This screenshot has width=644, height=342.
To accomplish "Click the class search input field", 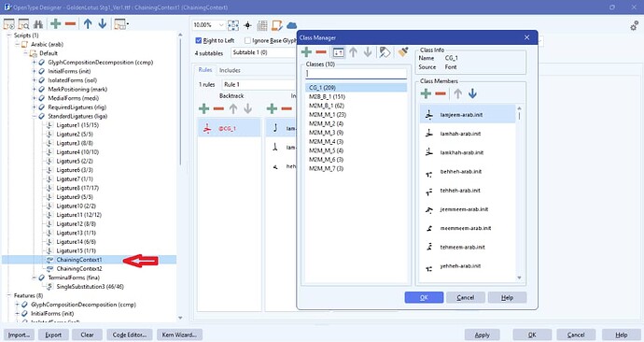I will point(357,74).
